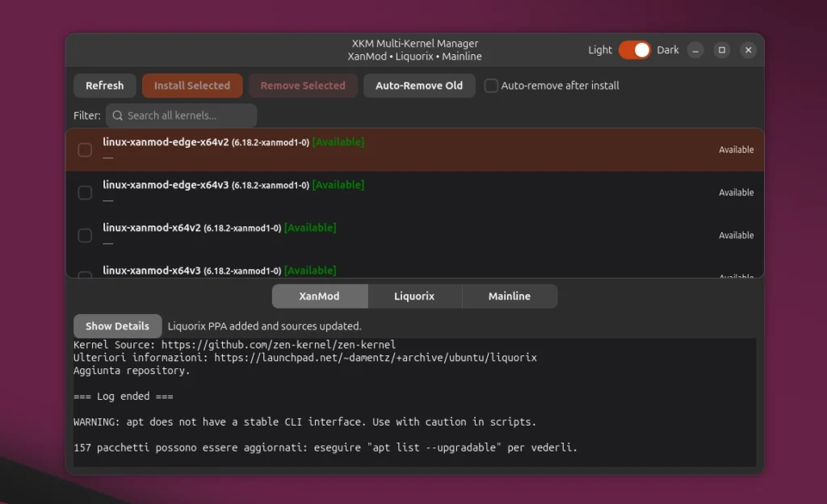Image resolution: width=827 pixels, height=504 pixels.
Task: Click the search magnifier icon in filter field
Action: click(x=118, y=115)
